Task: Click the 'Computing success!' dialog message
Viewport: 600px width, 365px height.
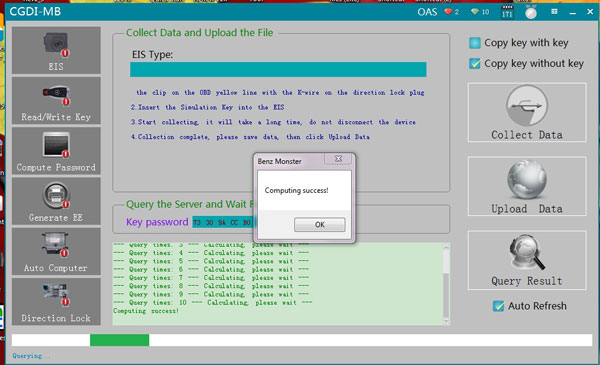Action: 296,191
